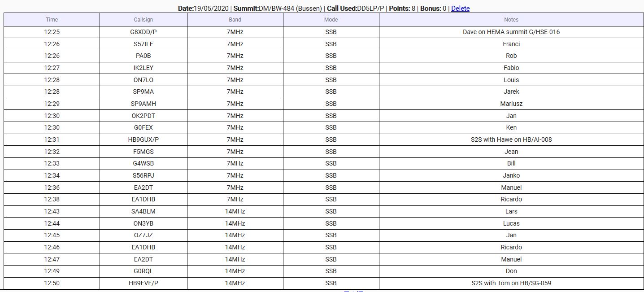This screenshot has height=292, width=644.
Task: Click the S2S with Hawe note
Action: point(511,139)
